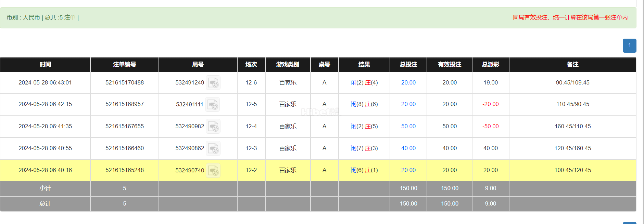Click session 12-6 cell
Image resolution: width=644 pixels, height=224 pixels.
click(x=251, y=83)
